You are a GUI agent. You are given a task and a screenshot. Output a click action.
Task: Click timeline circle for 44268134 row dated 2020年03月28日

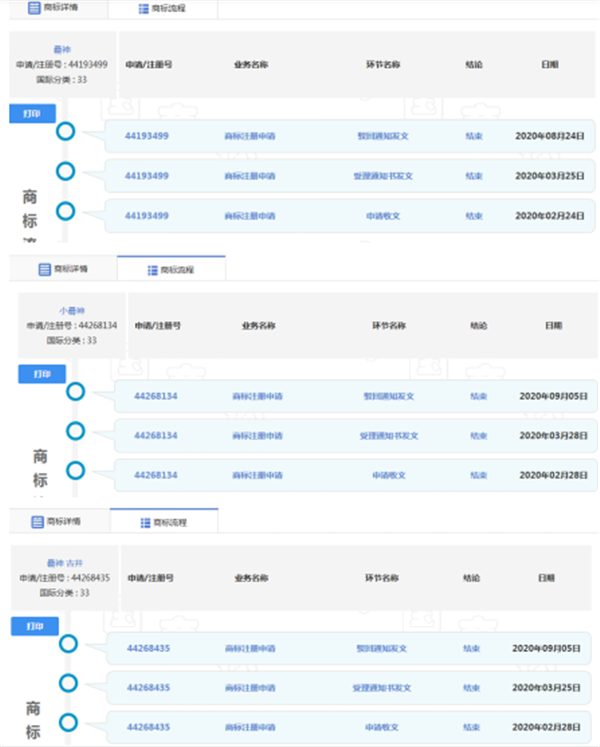(75, 431)
